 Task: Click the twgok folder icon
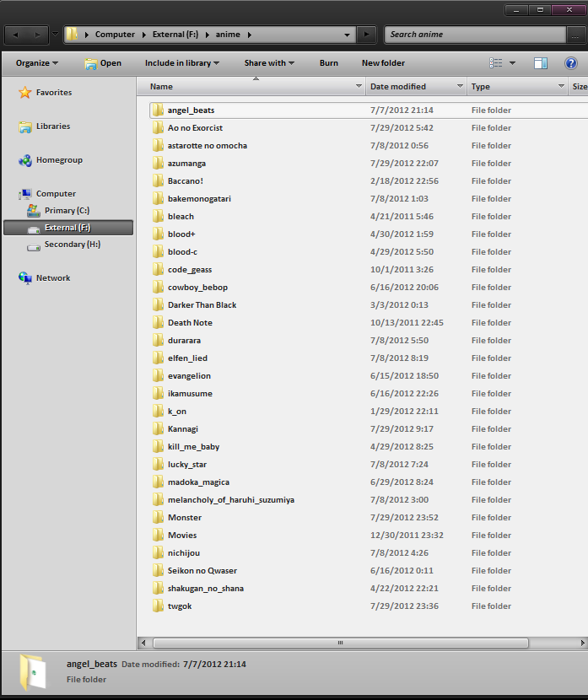click(x=158, y=606)
